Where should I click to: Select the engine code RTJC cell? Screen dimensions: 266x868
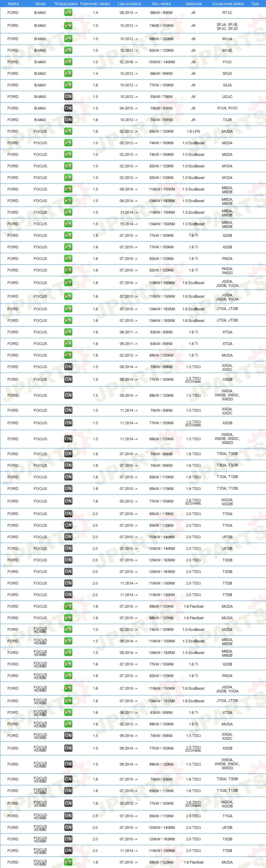[227, 13]
